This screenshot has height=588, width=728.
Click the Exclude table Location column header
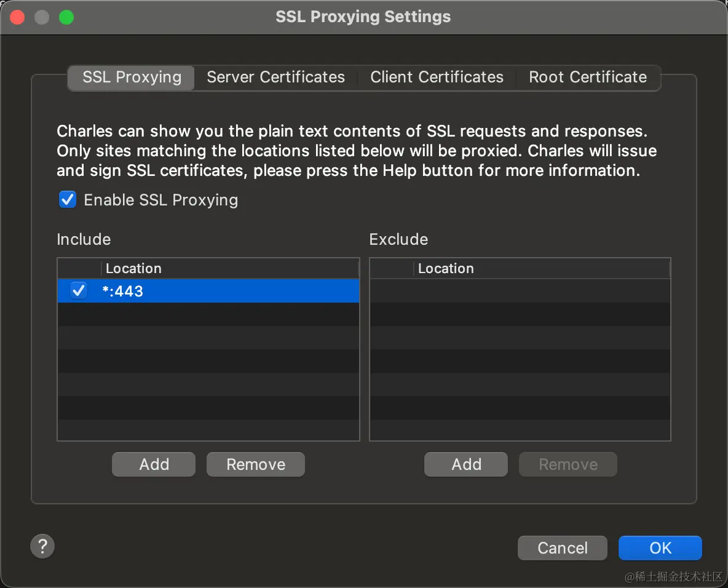(x=542, y=268)
